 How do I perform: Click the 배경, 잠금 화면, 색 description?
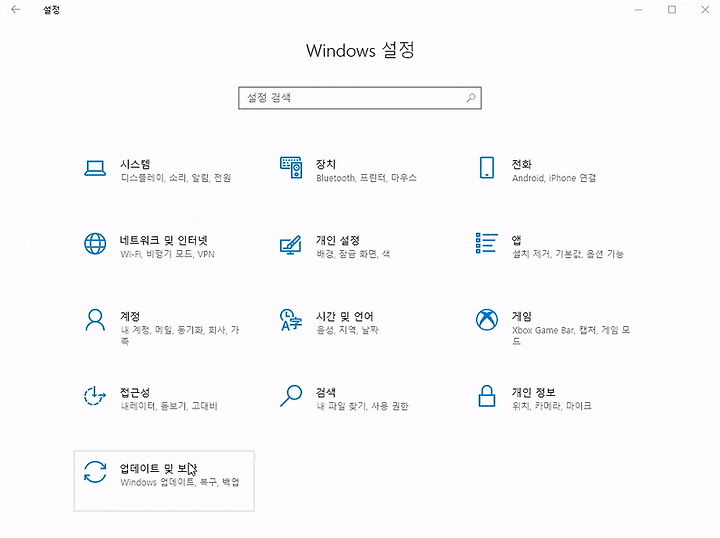point(353,254)
